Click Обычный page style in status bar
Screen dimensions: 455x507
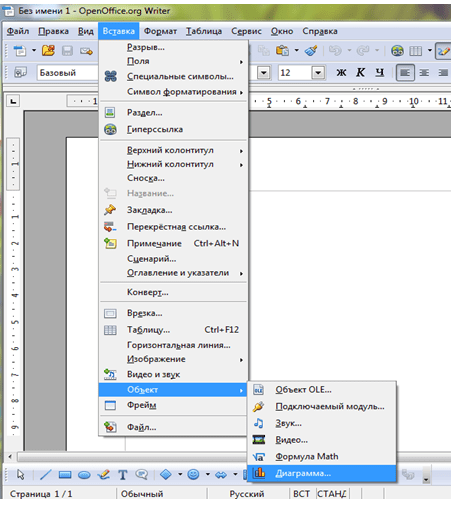142,494
